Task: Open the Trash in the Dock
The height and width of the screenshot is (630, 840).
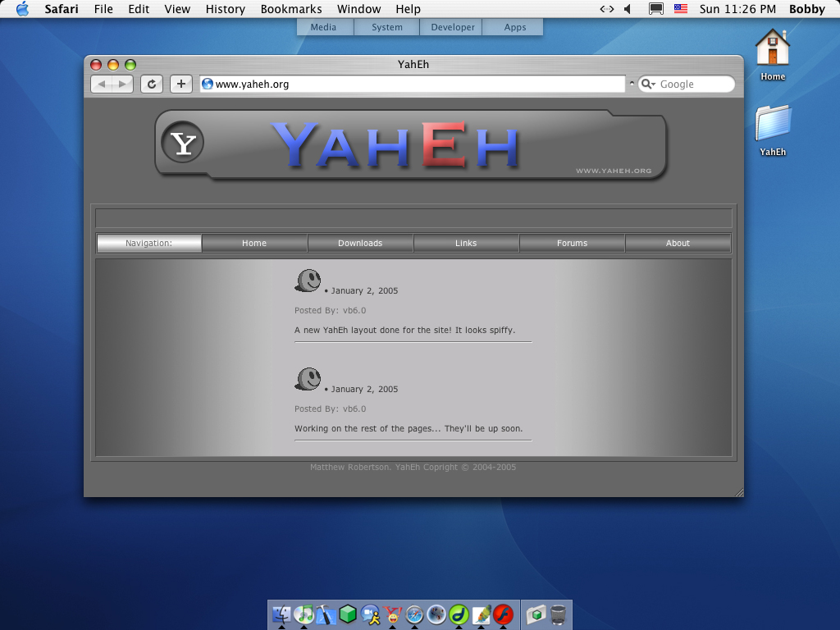Action: click(558, 614)
